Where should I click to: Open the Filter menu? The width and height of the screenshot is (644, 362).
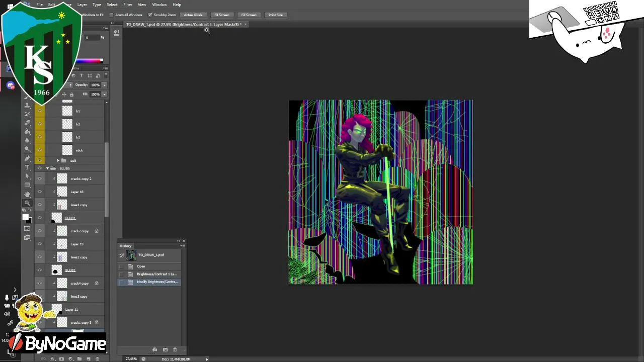[x=128, y=5]
